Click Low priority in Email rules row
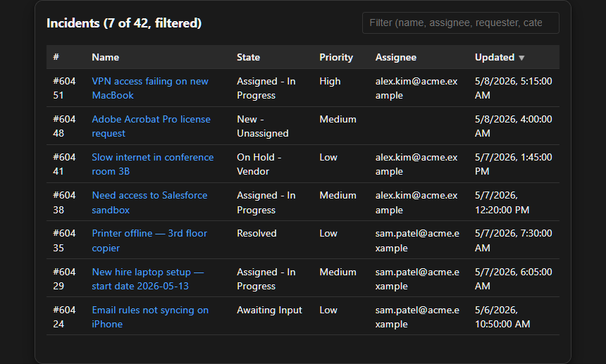The height and width of the screenshot is (364, 606). (x=328, y=310)
